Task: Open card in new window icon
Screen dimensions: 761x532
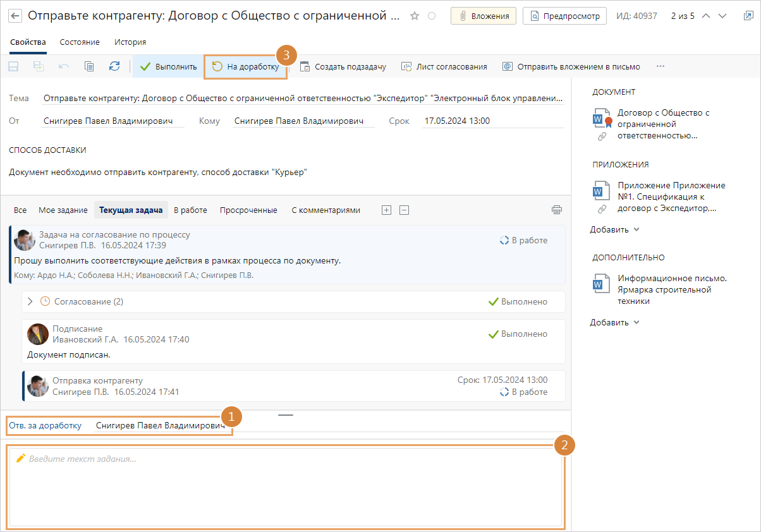Action: pyautogui.click(x=748, y=16)
